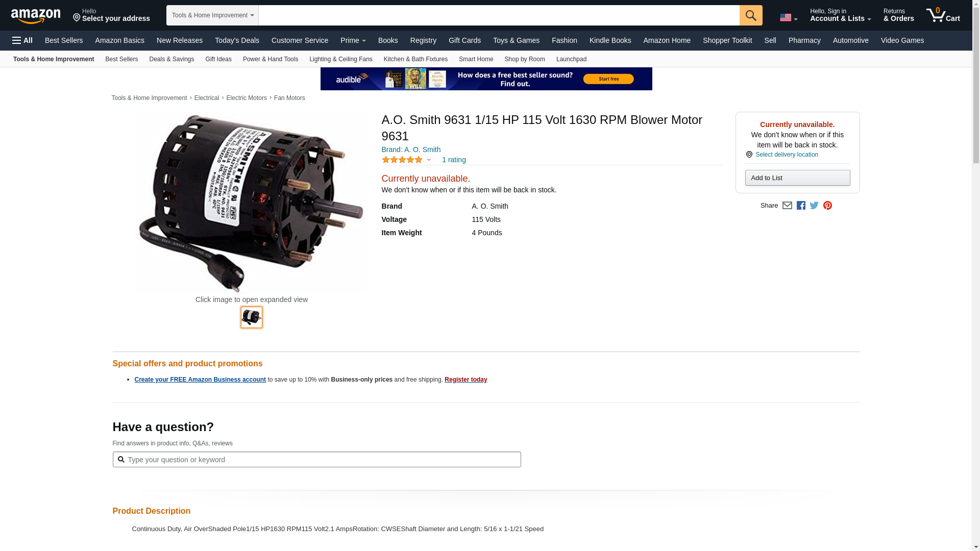980x551 pixels.
Task: Share product on Twitter icon
Action: click(x=814, y=206)
